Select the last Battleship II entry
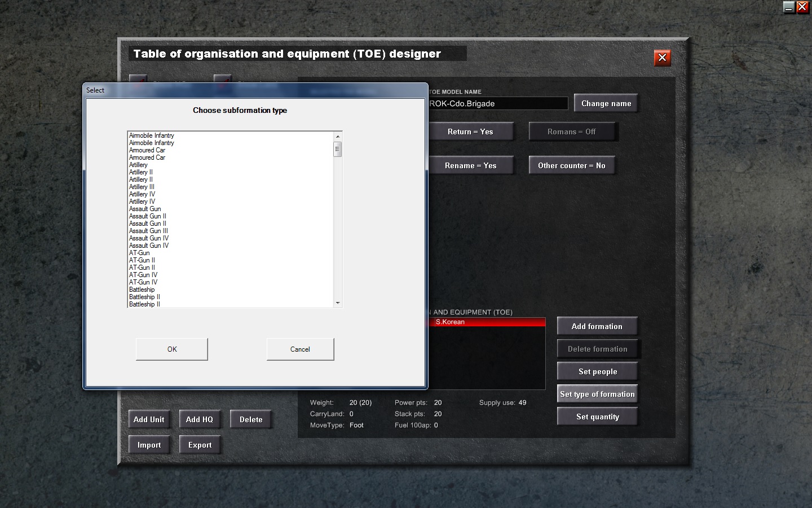This screenshot has height=508, width=812. tap(144, 304)
